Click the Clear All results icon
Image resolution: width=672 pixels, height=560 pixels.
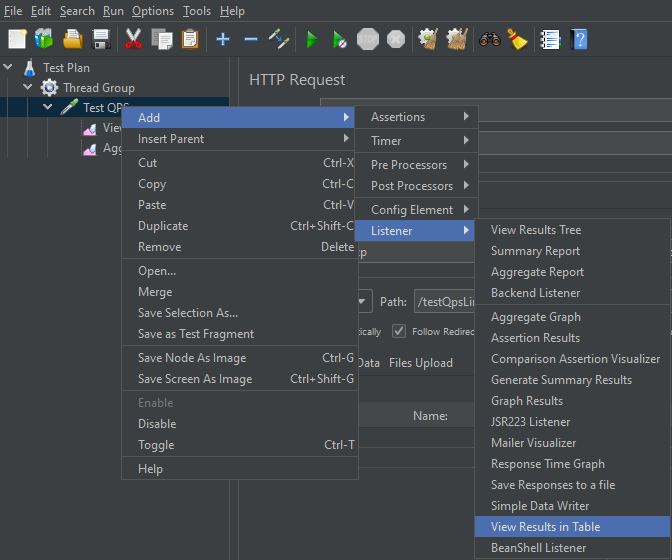457,39
